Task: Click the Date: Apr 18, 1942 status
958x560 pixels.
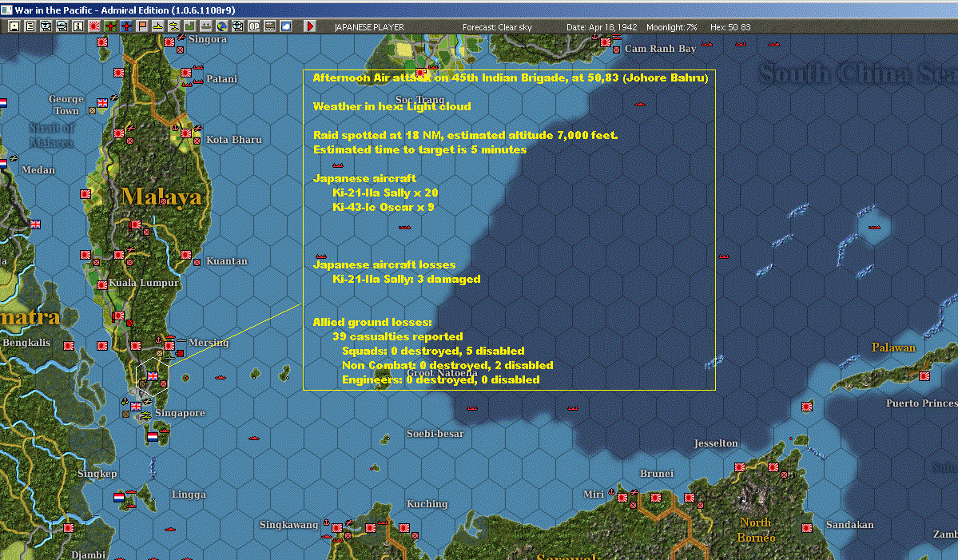Action: pyautogui.click(x=602, y=27)
